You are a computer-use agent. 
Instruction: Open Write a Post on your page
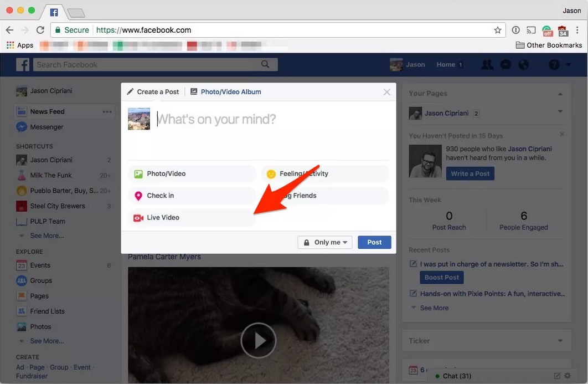(470, 173)
